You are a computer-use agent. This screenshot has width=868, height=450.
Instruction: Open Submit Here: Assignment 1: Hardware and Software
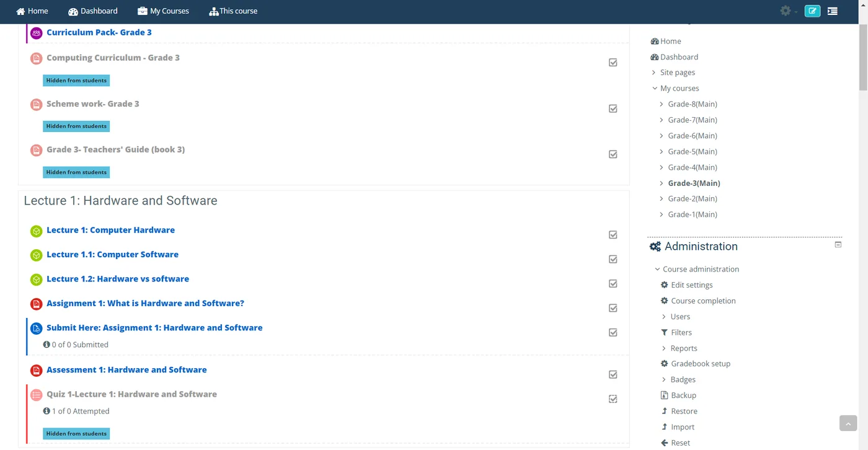[154, 328]
